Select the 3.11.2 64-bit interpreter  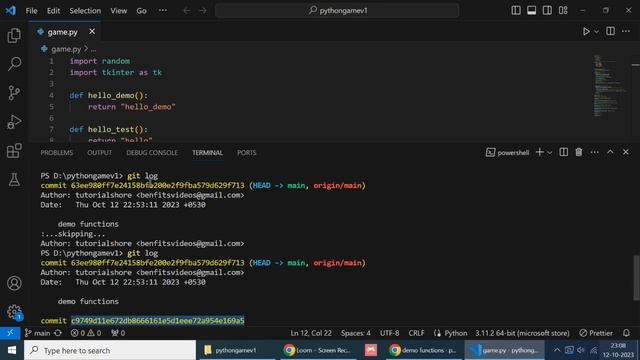pyautogui.click(x=522, y=333)
